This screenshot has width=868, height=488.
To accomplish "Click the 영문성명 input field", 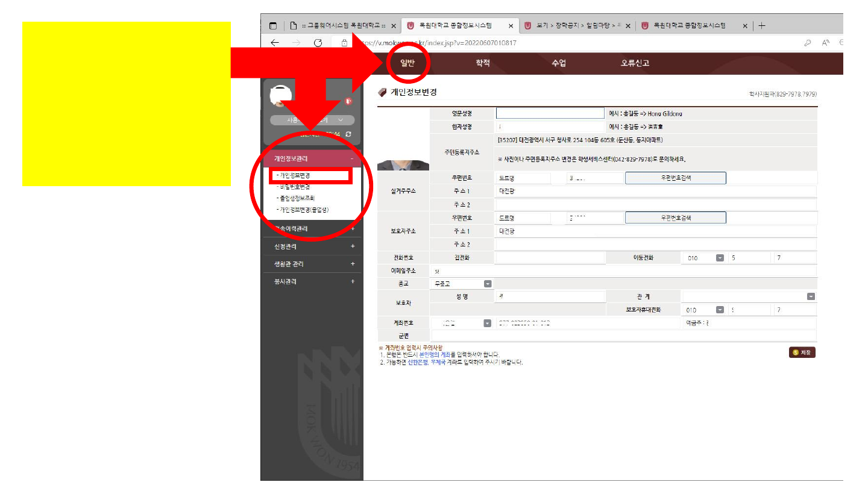I will (x=550, y=113).
